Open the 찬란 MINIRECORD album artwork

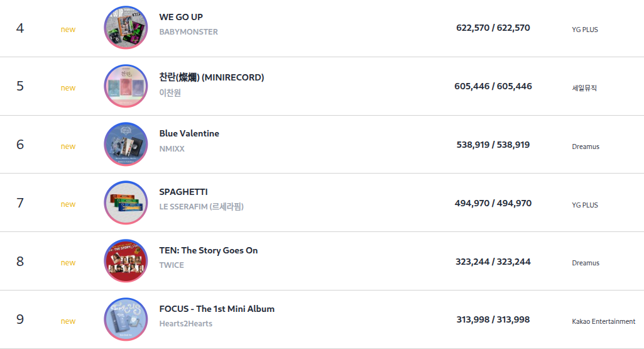click(x=126, y=86)
